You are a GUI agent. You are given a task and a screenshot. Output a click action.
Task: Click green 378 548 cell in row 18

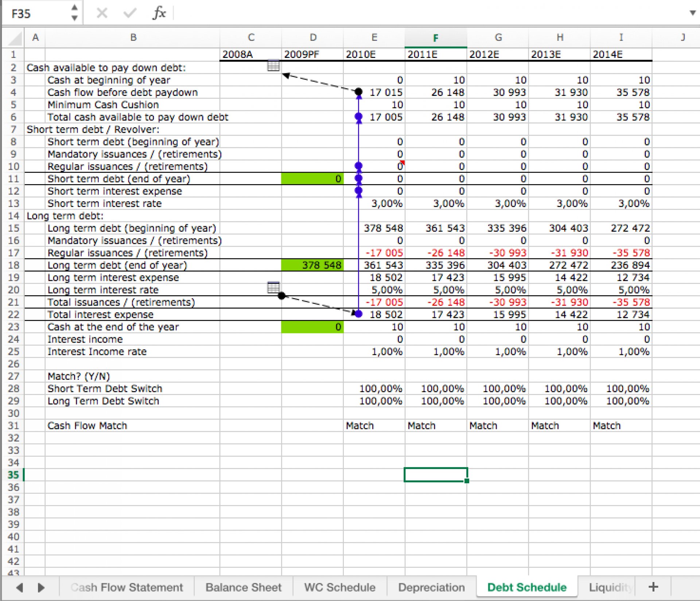(x=312, y=265)
